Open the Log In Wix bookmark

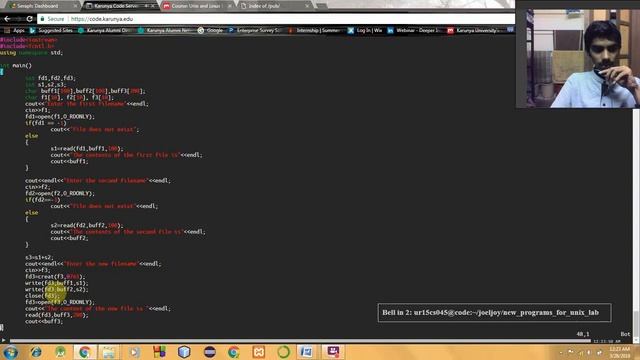tap(365, 30)
